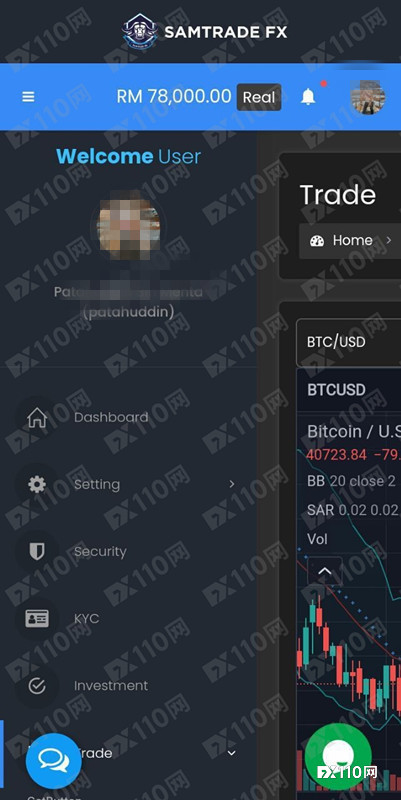This screenshot has height=800, width=401.
Task: Toggle the Real account badge
Action: [259, 97]
